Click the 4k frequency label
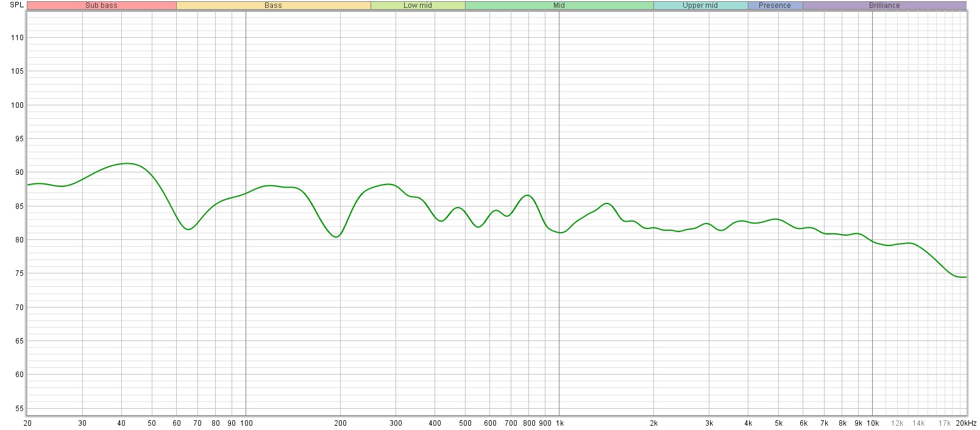The image size is (980, 430). (x=748, y=423)
